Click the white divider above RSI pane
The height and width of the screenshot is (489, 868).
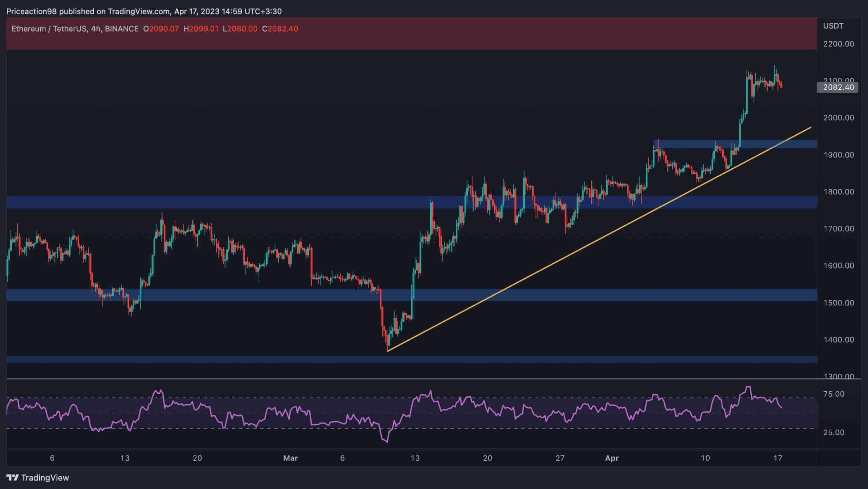pos(407,379)
